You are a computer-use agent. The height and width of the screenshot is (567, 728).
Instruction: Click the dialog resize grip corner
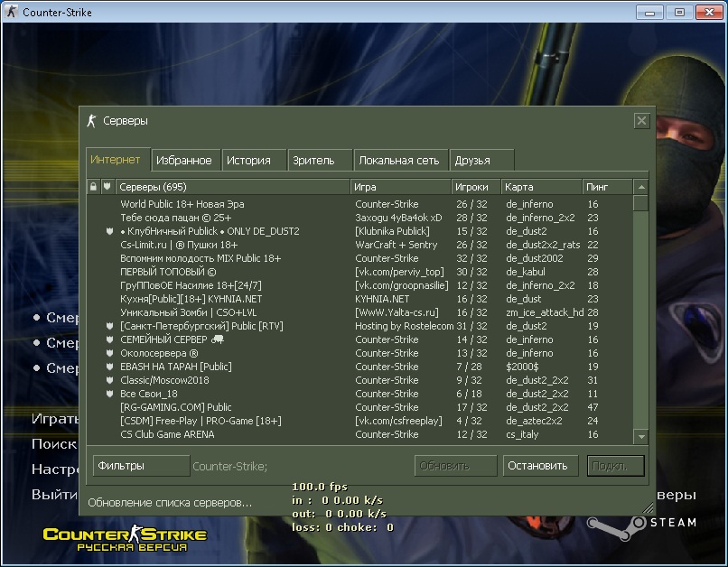[x=649, y=508]
